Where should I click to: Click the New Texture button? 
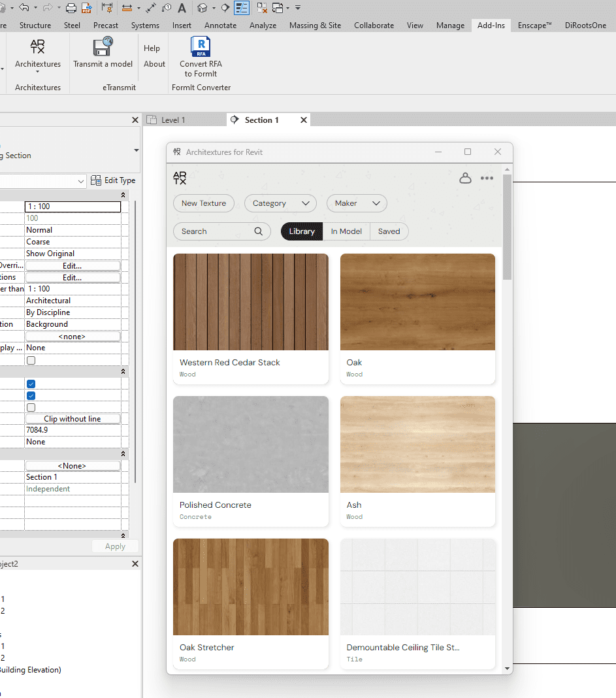[x=203, y=203]
